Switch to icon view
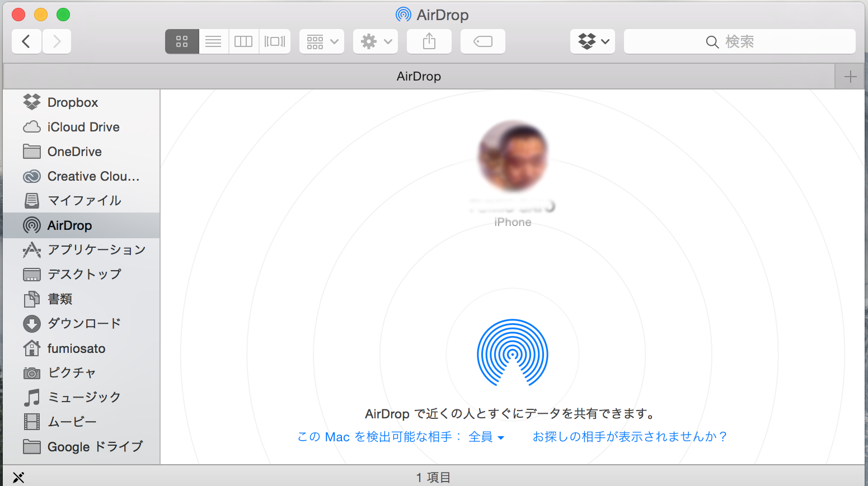Viewport: 868px width, 486px height. (182, 41)
